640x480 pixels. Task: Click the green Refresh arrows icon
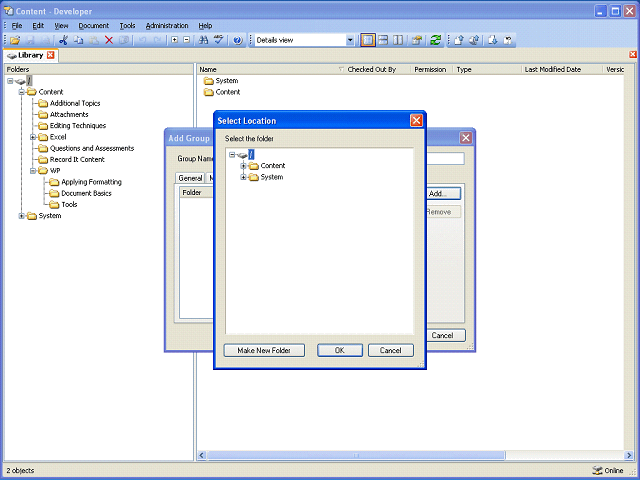coord(436,40)
